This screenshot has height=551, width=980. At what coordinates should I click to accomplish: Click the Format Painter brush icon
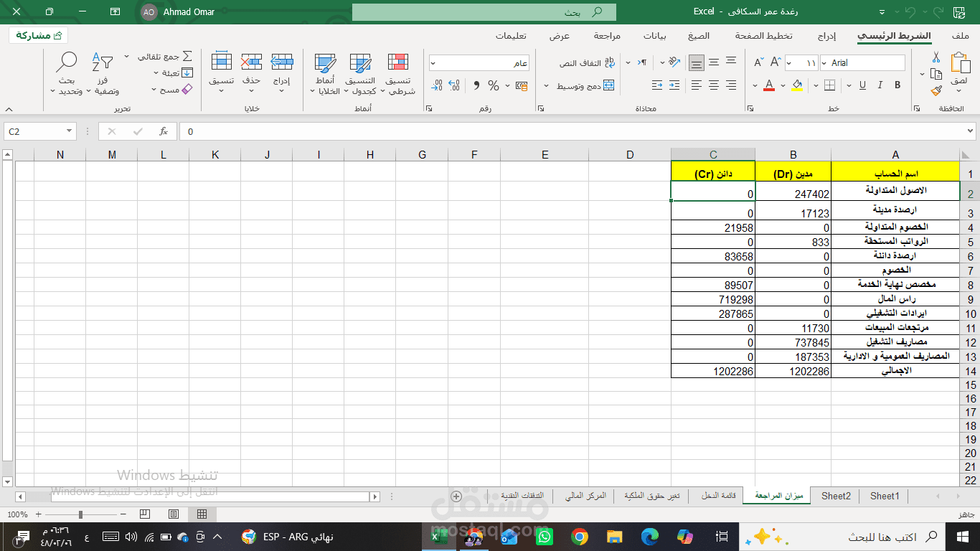pos(936,91)
